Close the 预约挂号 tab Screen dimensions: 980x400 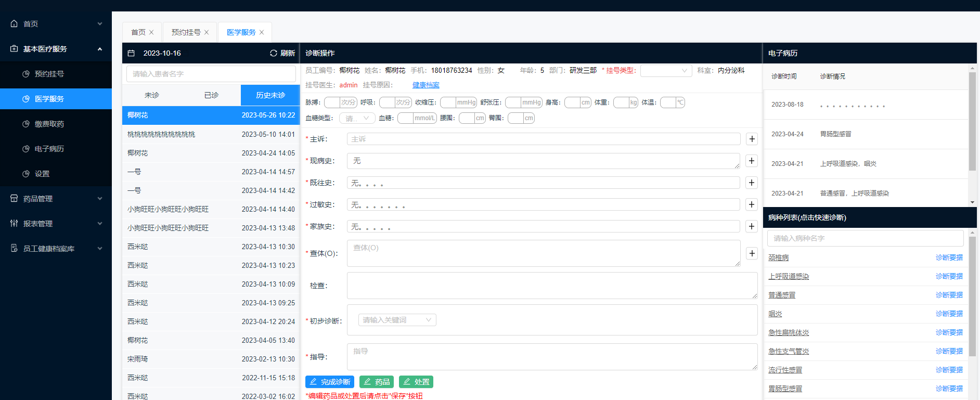pos(207,32)
